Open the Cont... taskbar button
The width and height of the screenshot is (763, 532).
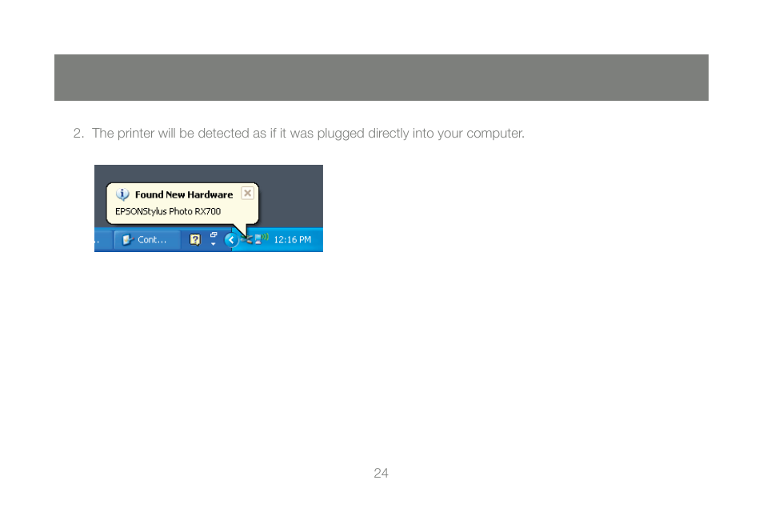pos(147,239)
